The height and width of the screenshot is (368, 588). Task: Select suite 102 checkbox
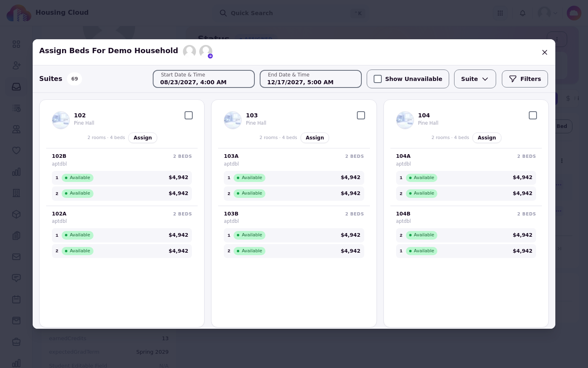coord(189,115)
